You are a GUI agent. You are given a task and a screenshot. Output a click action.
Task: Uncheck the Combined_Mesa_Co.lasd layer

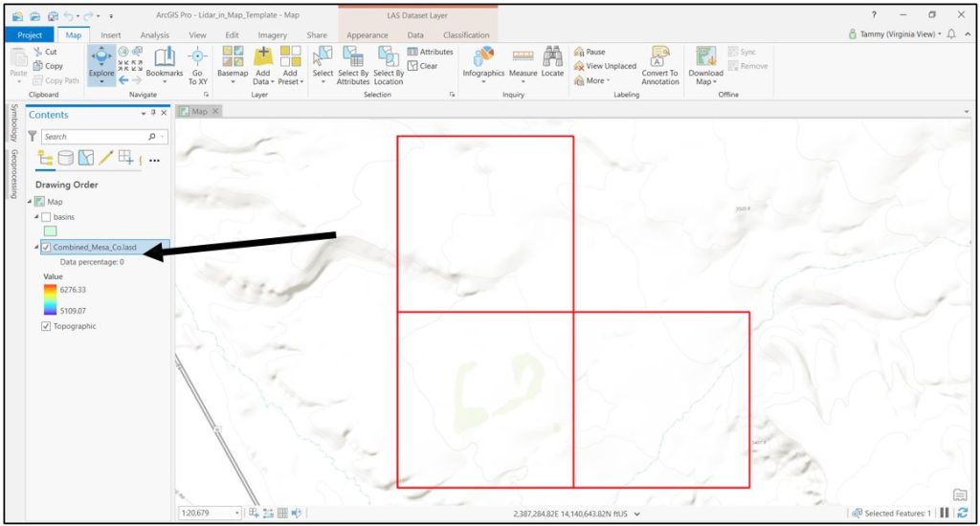pos(47,248)
